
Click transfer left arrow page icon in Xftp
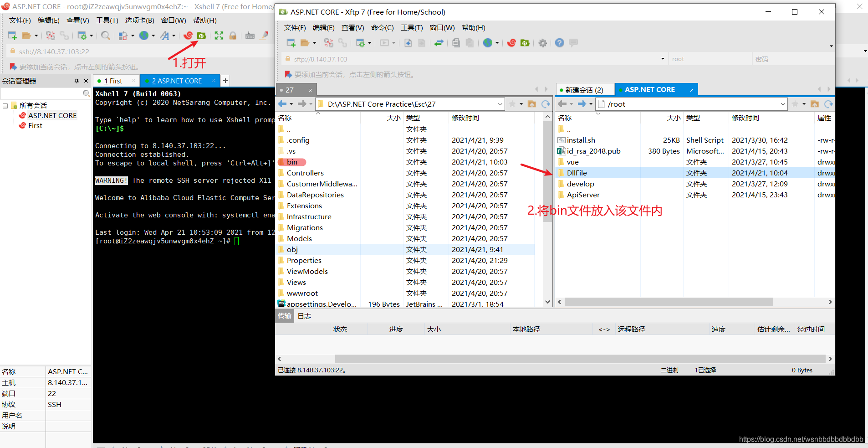pos(408,43)
